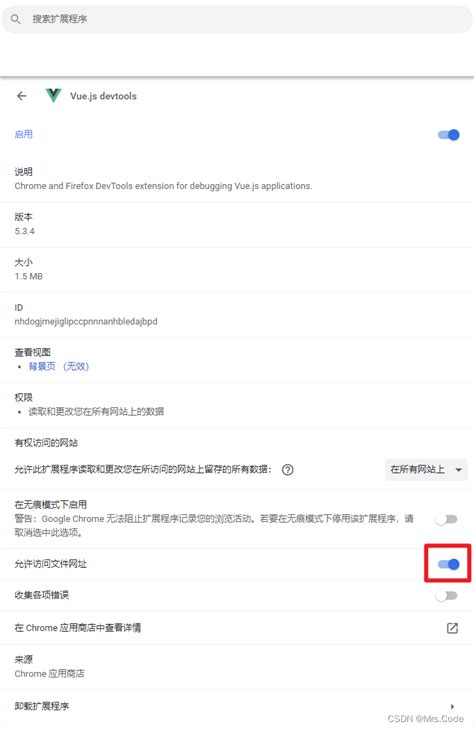Open the 背景页 (无效) view link

pos(59,366)
